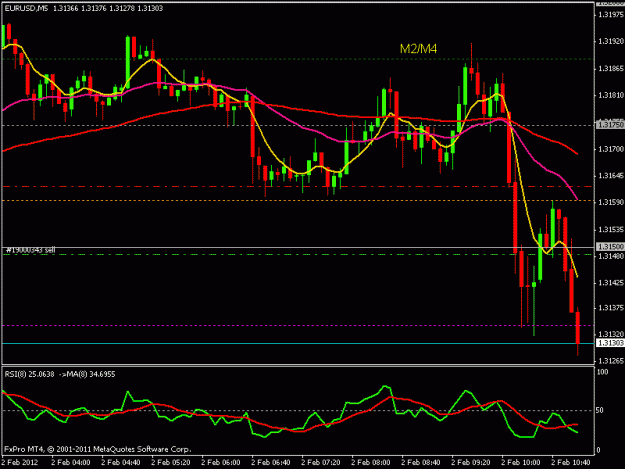Screen dimensions: 625x469
Task: Click the 2 Feb 06:00 time label
Action: pyautogui.click(x=221, y=462)
